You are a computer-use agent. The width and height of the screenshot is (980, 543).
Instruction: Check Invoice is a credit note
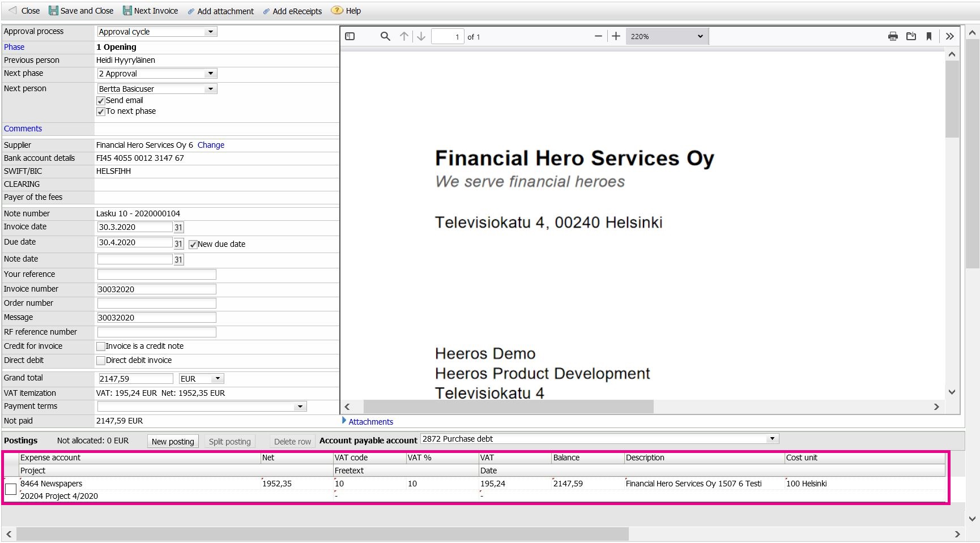101,347
